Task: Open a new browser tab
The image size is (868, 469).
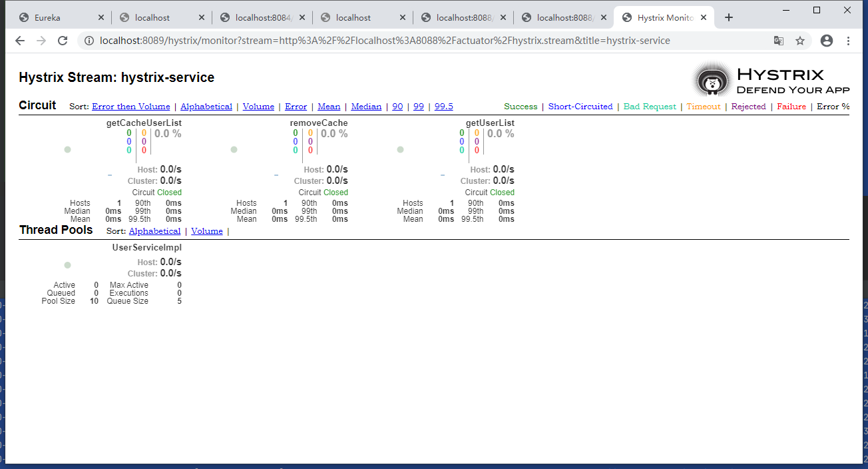Action: [729, 17]
